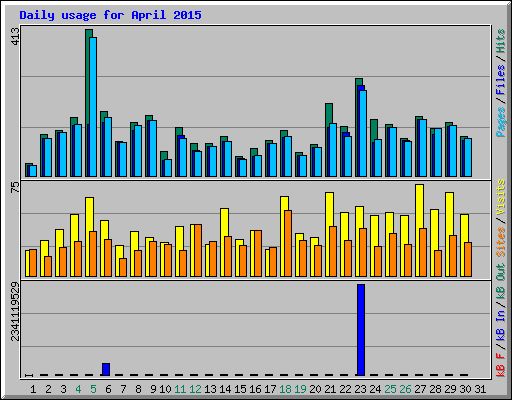Click the 234119529 axis value
The image size is (512, 400).
[x=15, y=311]
